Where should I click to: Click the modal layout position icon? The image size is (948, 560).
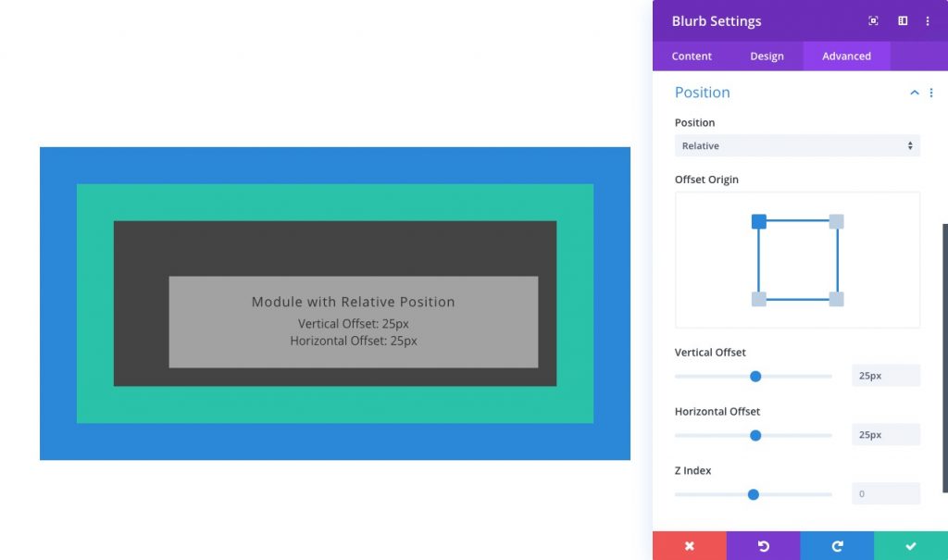(x=902, y=20)
